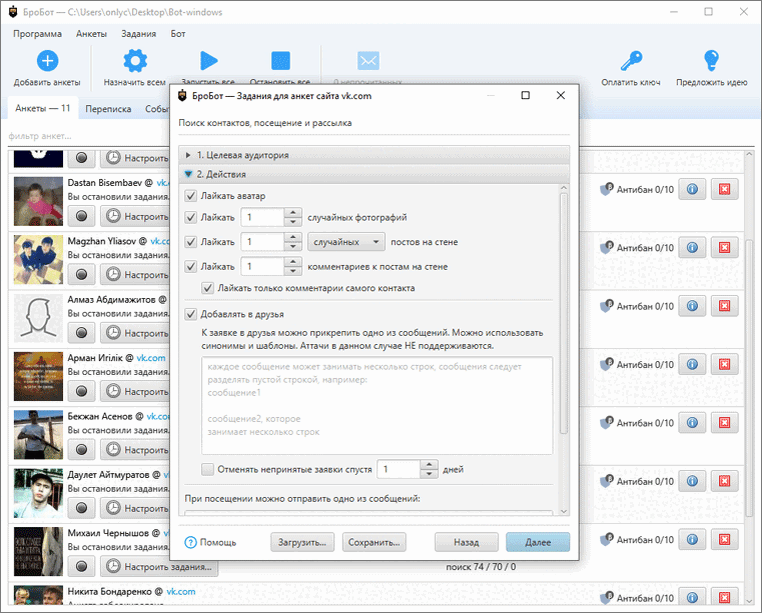Increase random photos like count
The width and height of the screenshot is (762, 613).
[x=293, y=213]
